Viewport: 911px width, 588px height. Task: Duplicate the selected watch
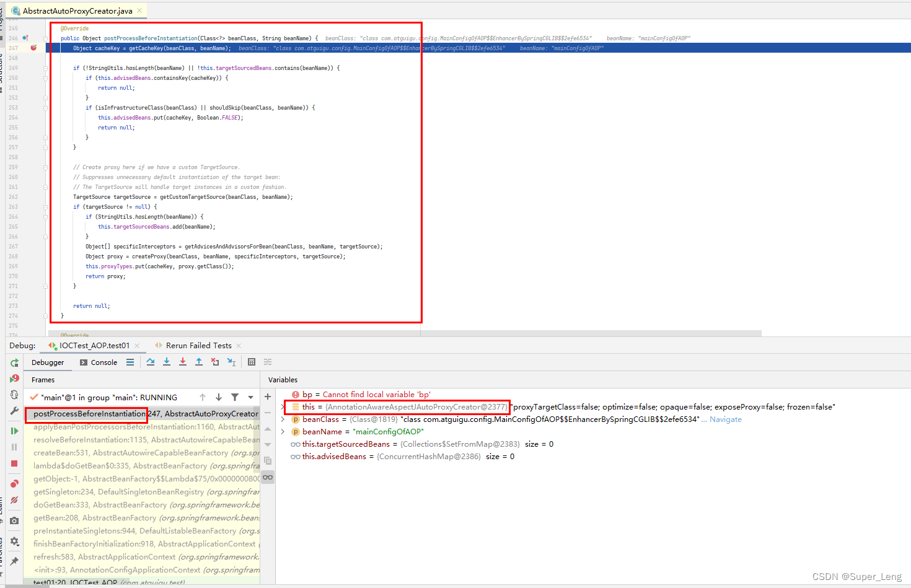(x=268, y=461)
